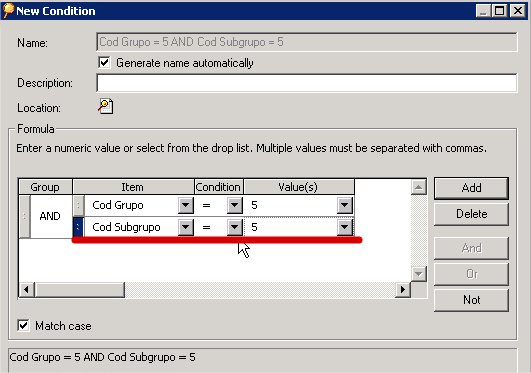Click the disabled Or button
Image resolution: width=531 pixels, height=373 pixels.
[471, 274]
